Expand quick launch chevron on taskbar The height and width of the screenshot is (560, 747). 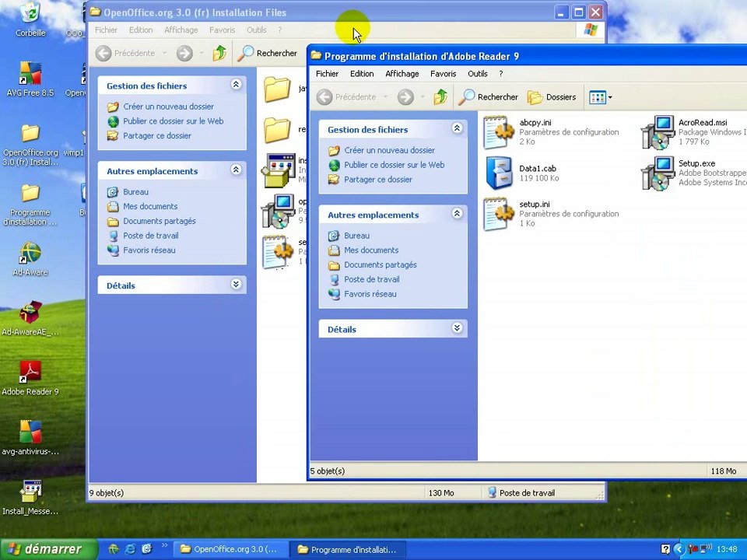[x=165, y=545]
